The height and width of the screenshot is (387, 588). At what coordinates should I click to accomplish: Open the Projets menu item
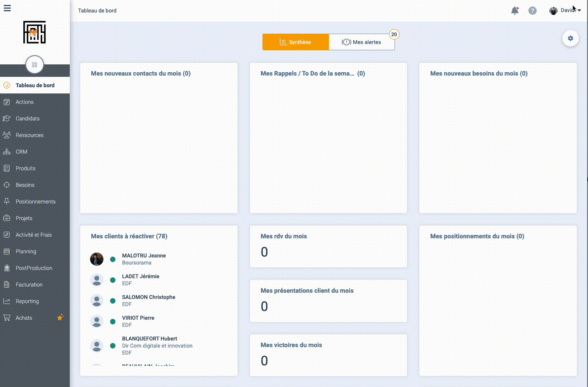click(35, 218)
